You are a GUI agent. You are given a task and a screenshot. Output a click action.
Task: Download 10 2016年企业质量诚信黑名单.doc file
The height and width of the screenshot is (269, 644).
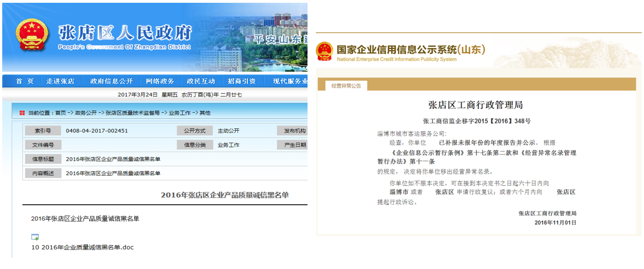[x=82, y=247]
